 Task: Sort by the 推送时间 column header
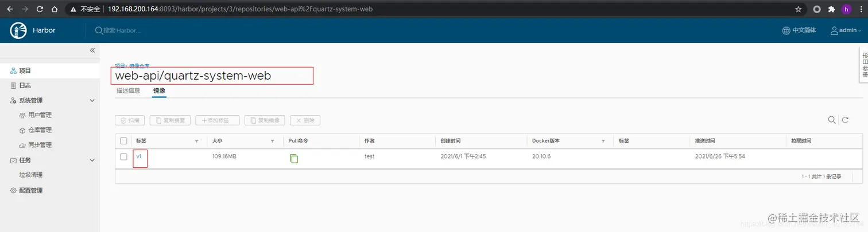tap(705, 141)
